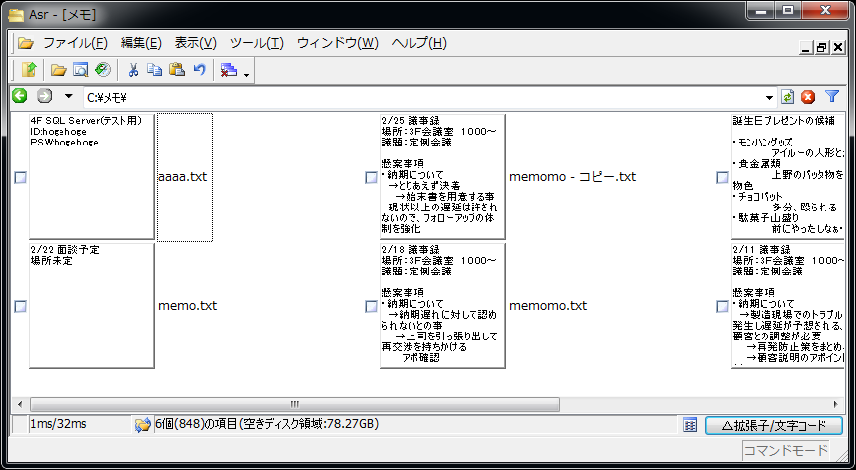Click the green Back navigation arrow
Viewport: 856px width, 470px height.
[19, 97]
